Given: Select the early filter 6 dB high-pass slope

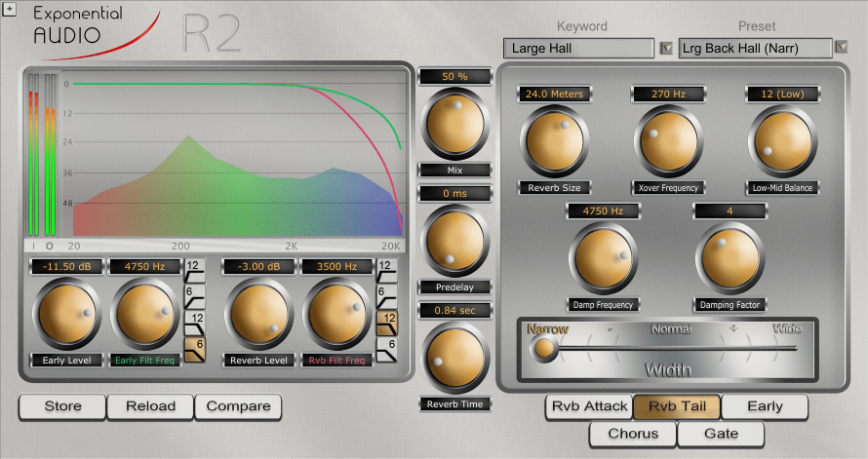Looking at the screenshot, I should (x=194, y=297).
